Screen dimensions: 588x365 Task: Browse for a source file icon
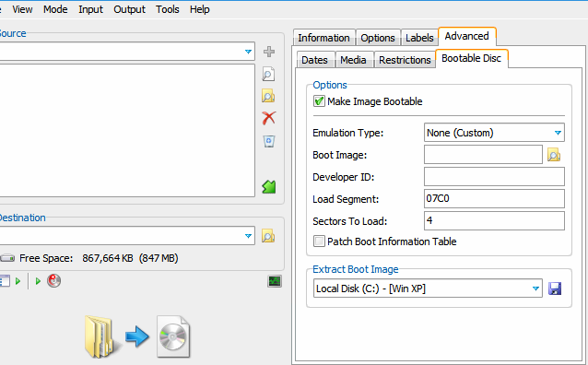pos(268,74)
